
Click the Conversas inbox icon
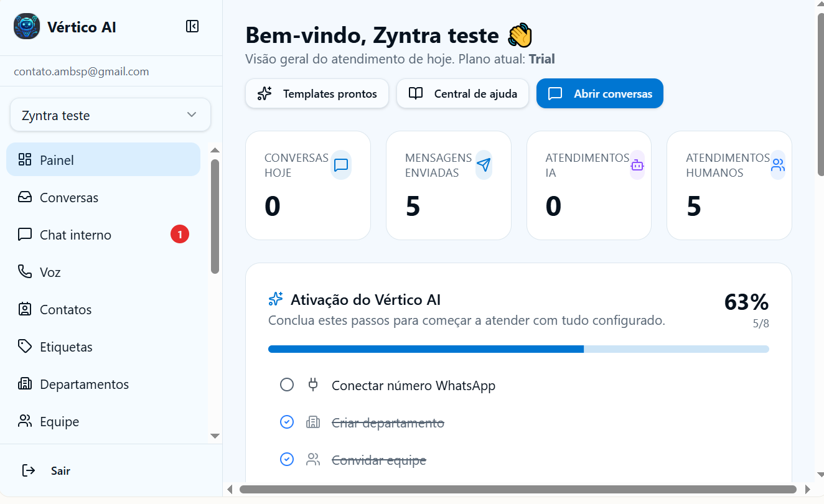click(x=25, y=197)
